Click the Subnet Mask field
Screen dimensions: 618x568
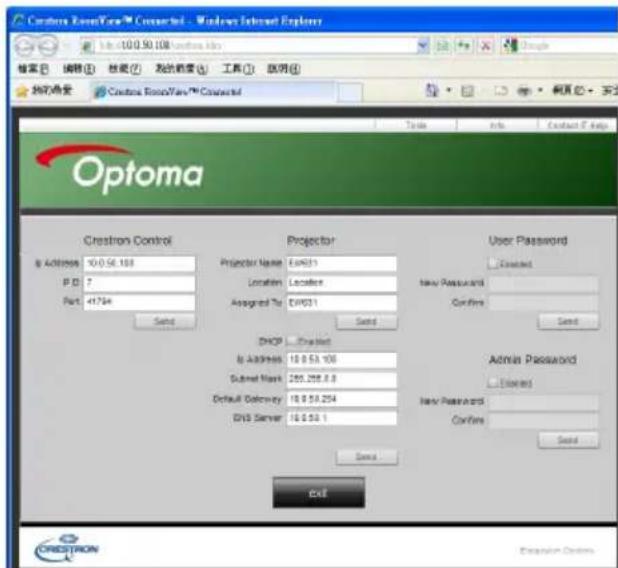click(x=342, y=379)
